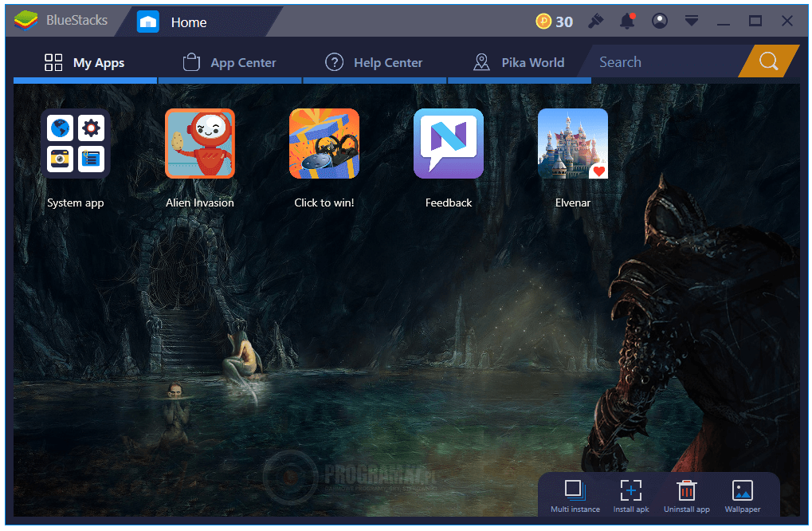Open the camera icon in System app

(x=60, y=159)
